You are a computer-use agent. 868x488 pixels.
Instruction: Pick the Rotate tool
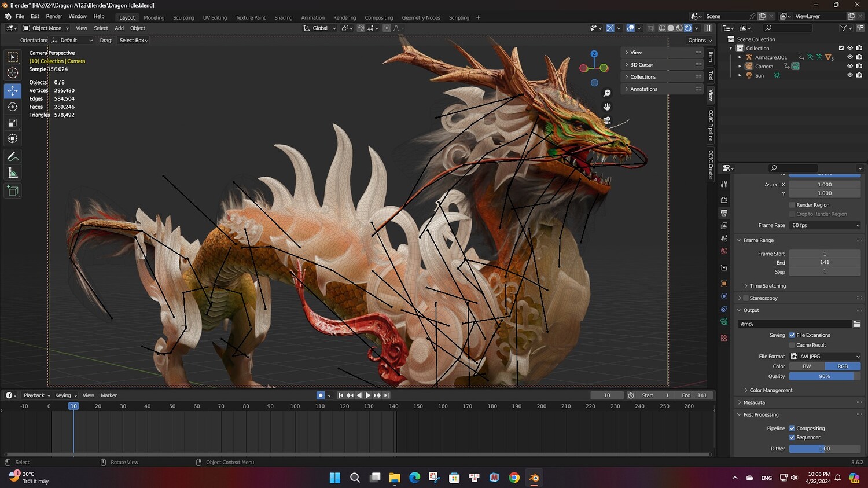point(13,107)
